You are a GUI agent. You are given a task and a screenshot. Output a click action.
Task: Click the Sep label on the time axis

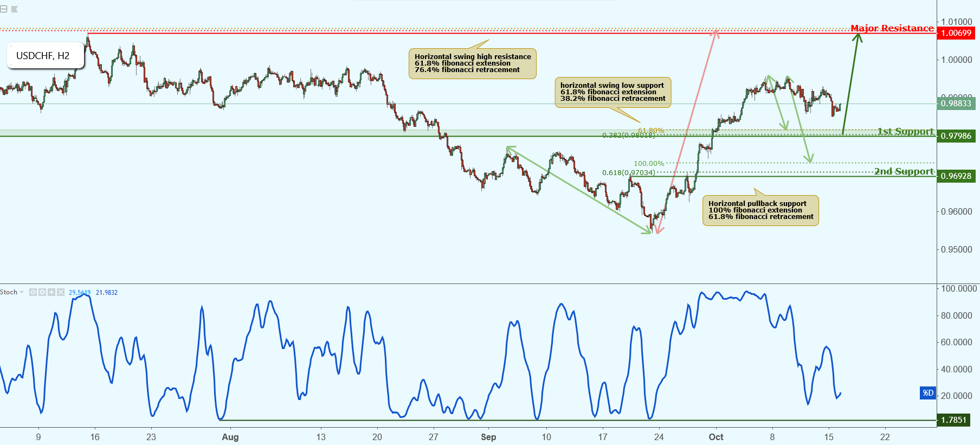point(488,437)
